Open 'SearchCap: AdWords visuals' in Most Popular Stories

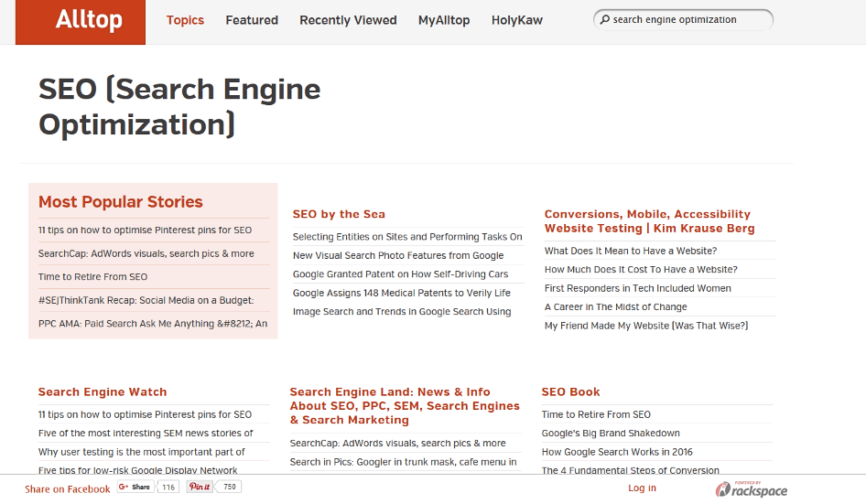coord(146,254)
